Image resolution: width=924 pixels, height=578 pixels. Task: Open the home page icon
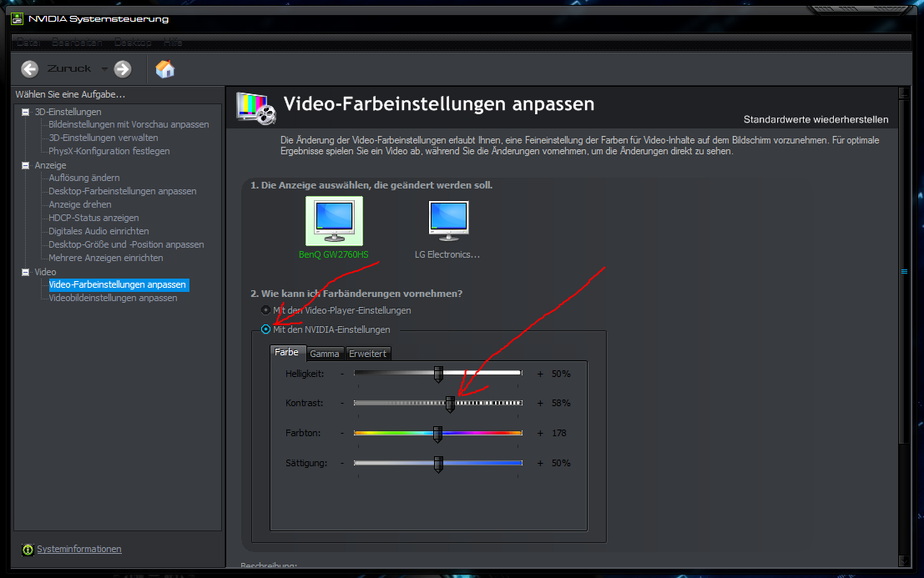[165, 69]
